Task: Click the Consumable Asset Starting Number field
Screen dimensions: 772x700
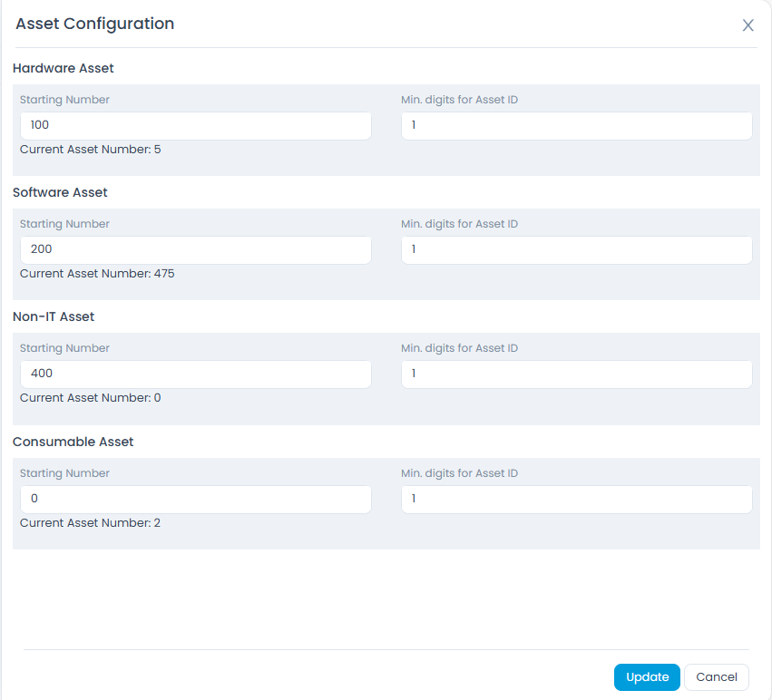Action: click(195, 500)
